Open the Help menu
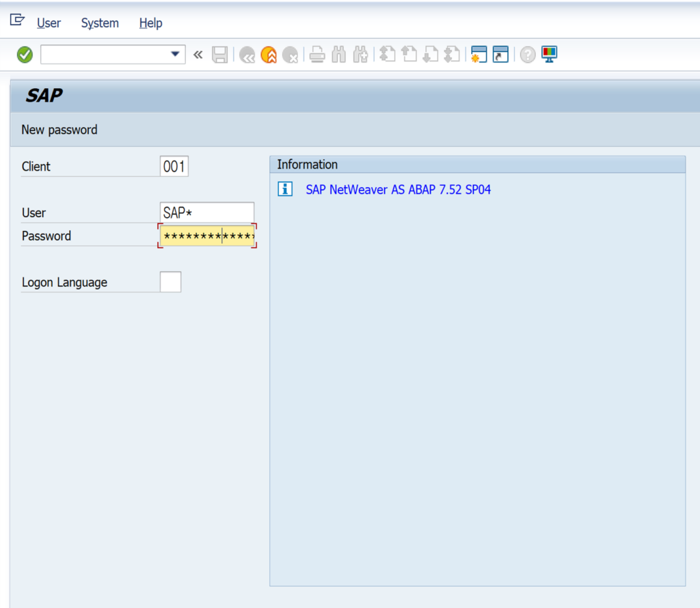Image resolution: width=700 pixels, height=608 pixels. [x=150, y=23]
